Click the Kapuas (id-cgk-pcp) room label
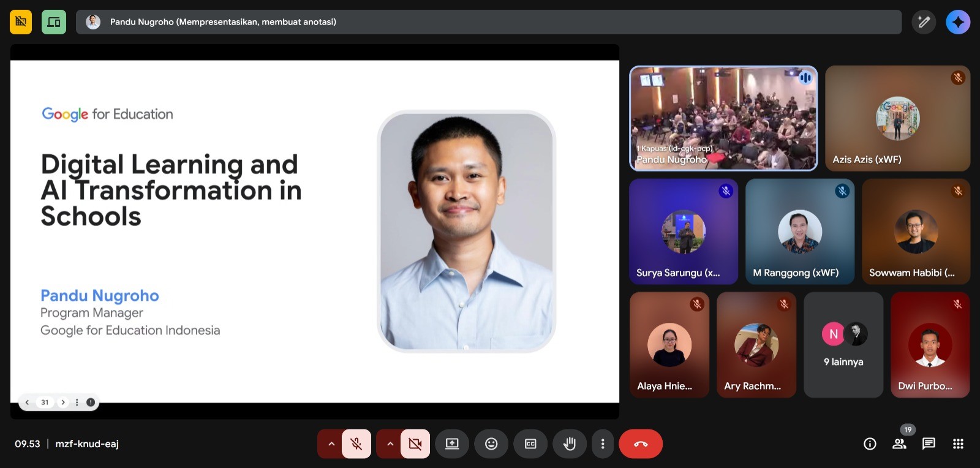This screenshot has height=468, width=980. click(x=674, y=149)
